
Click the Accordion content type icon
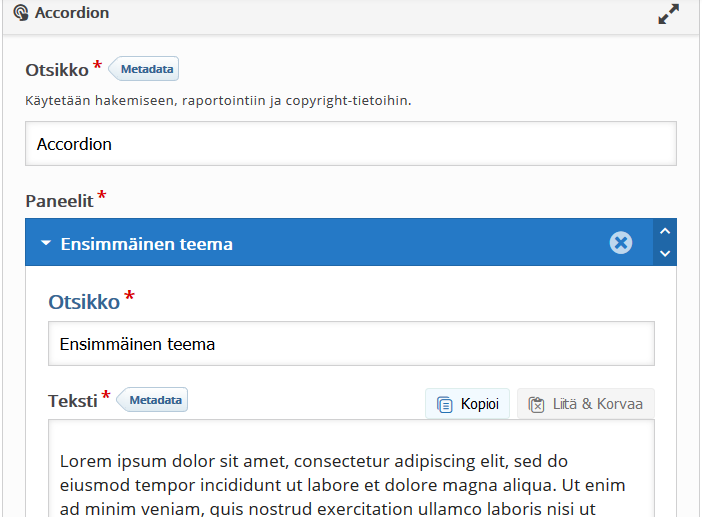[x=21, y=14]
